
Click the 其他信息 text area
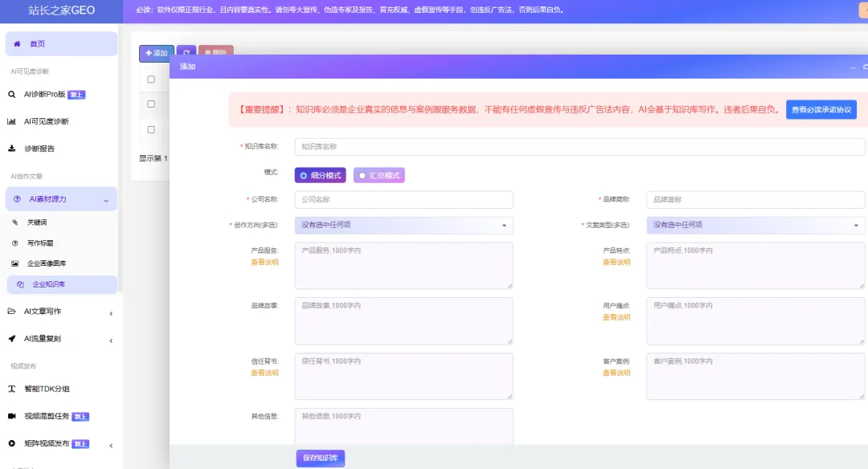[403, 426]
